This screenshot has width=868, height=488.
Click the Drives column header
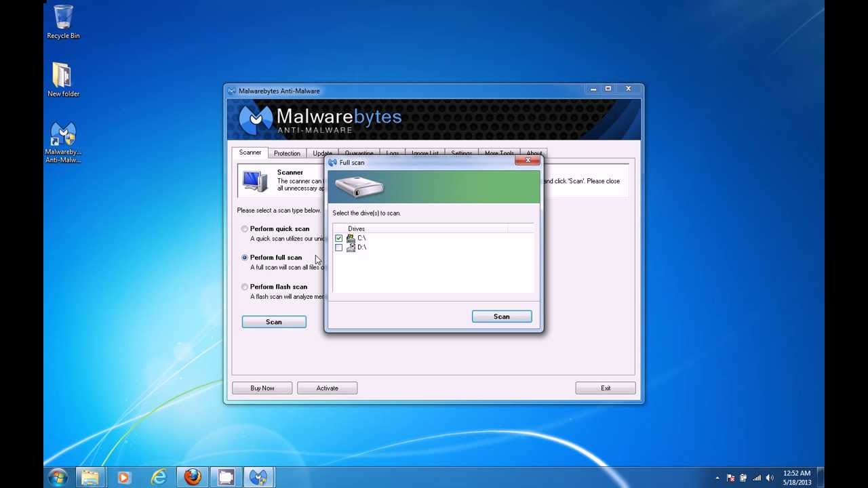pyautogui.click(x=420, y=228)
